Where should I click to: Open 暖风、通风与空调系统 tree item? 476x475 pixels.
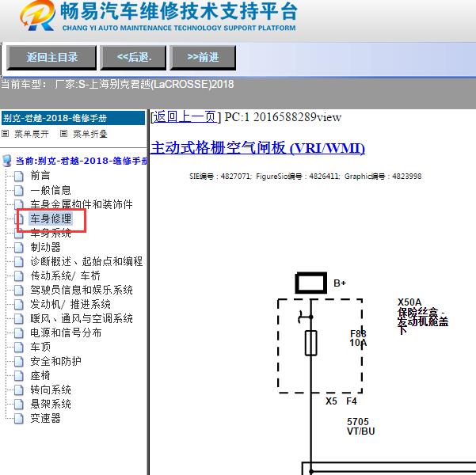[82, 318]
